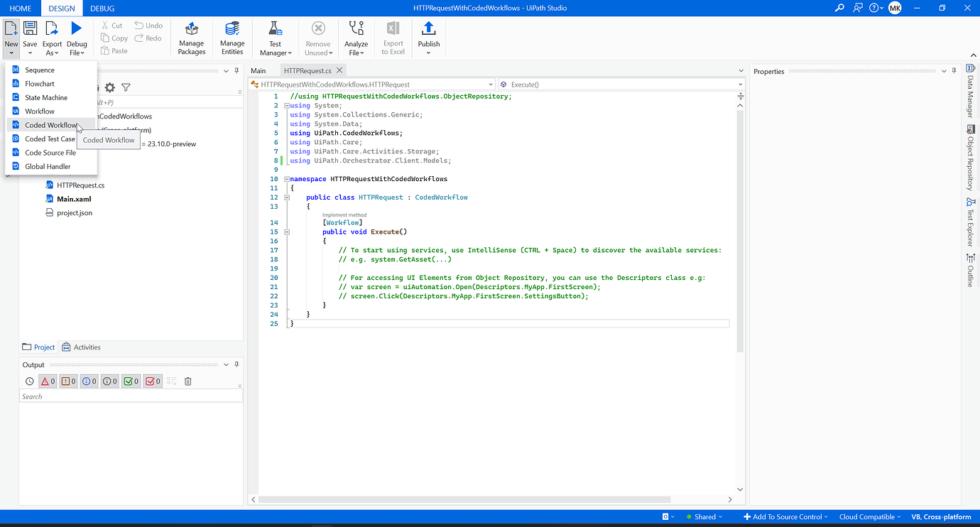
Task: Toggle warnings filter in Output panel
Action: tap(67, 381)
